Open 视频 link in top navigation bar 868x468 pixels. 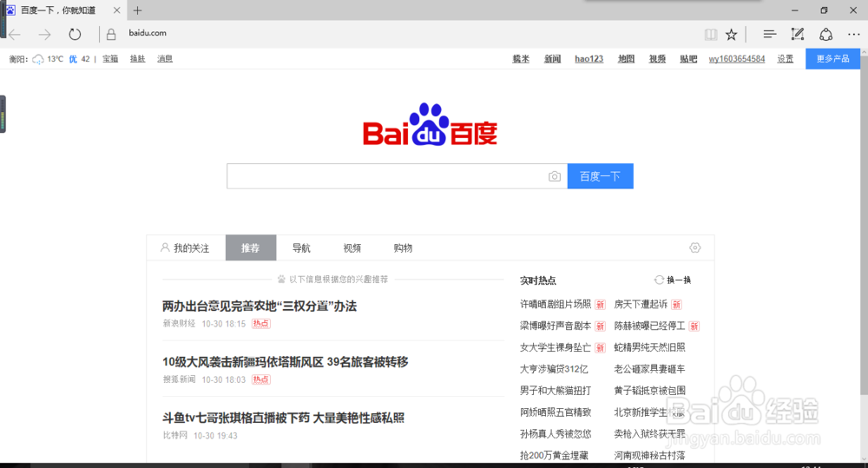point(657,59)
